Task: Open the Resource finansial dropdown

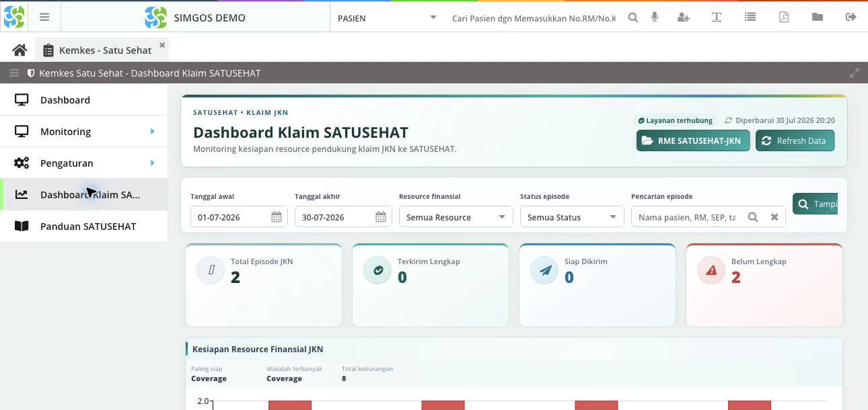Action: (x=456, y=217)
